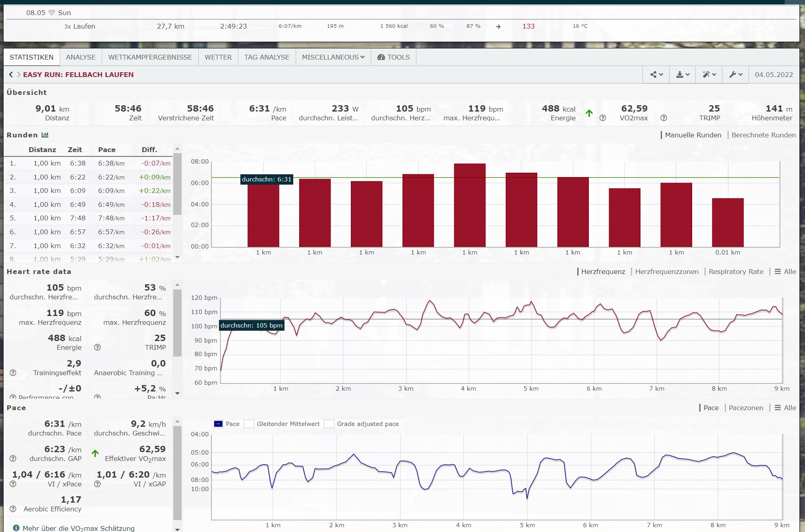
Task: Switch to Berechnete Runden view
Action: 763,135
